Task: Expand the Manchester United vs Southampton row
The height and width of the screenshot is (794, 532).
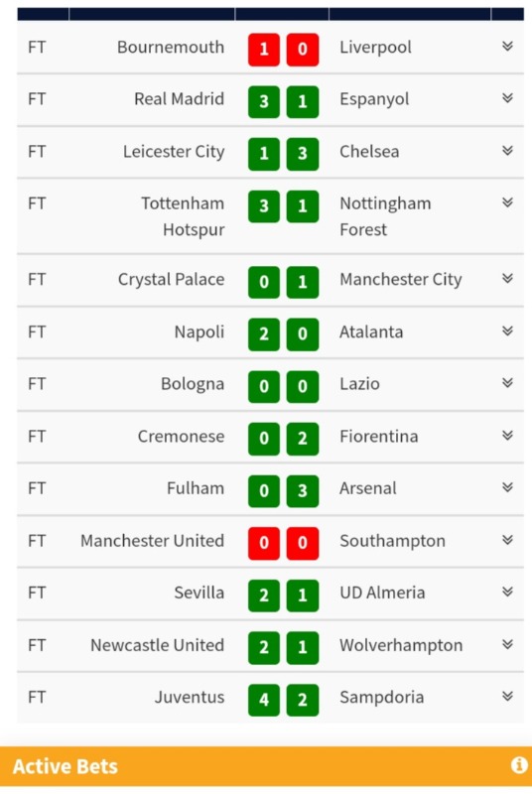Action: tap(507, 540)
